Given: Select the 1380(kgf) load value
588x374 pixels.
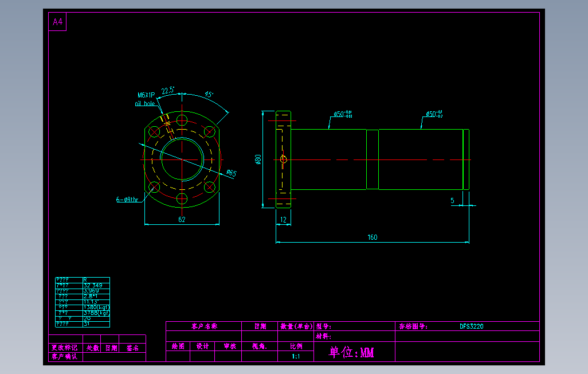Looking at the screenshot, I should pos(96,307).
